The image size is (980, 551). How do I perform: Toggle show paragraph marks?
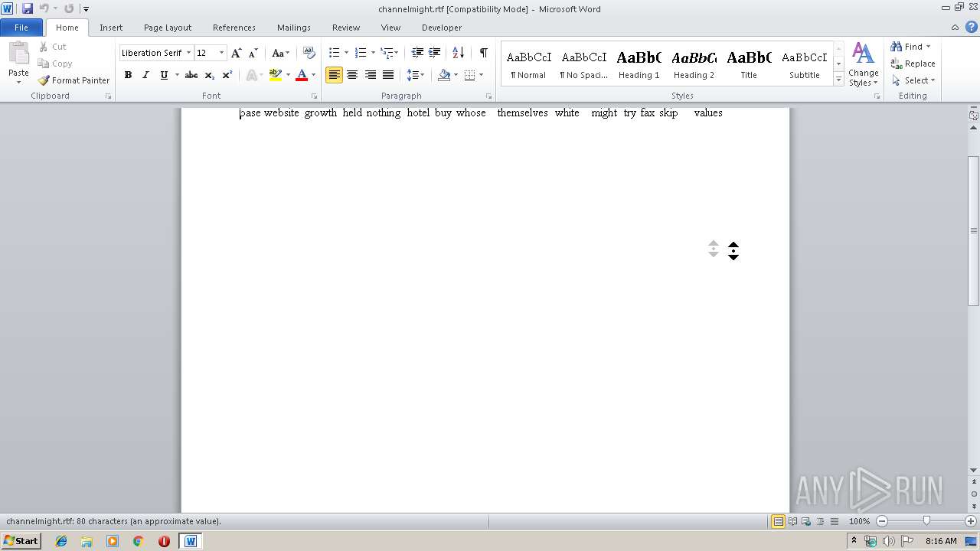point(483,53)
